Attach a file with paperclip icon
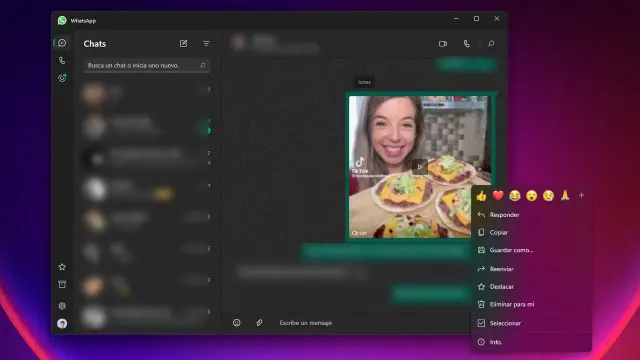 pos(260,323)
